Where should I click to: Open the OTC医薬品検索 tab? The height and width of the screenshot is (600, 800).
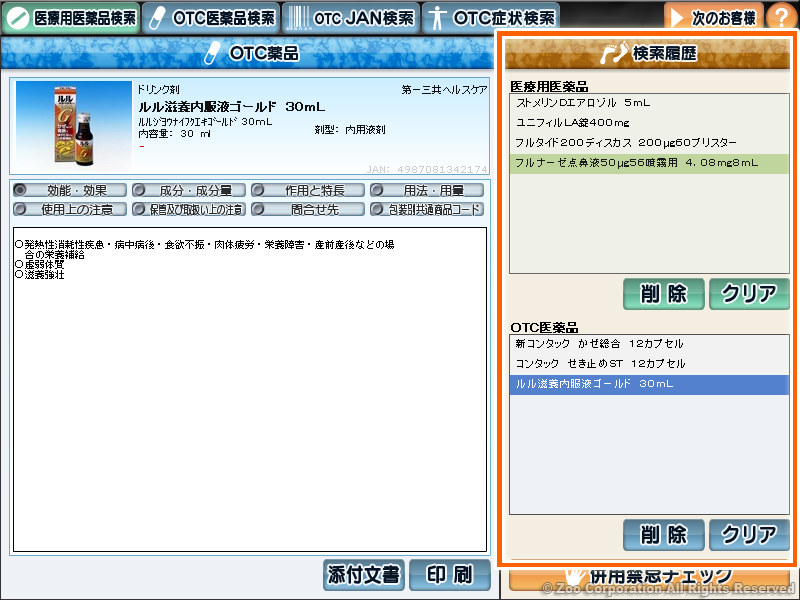[211, 18]
